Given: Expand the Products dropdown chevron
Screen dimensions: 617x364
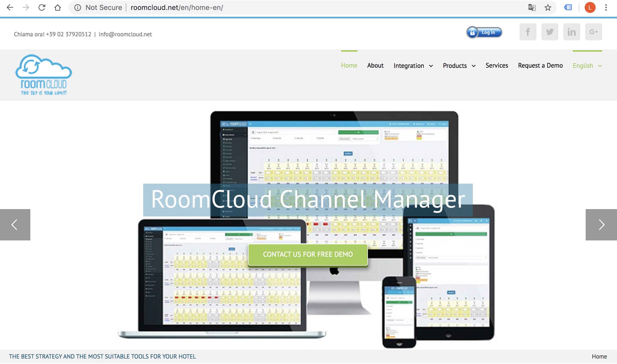Looking at the screenshot, I should [474, 66].
